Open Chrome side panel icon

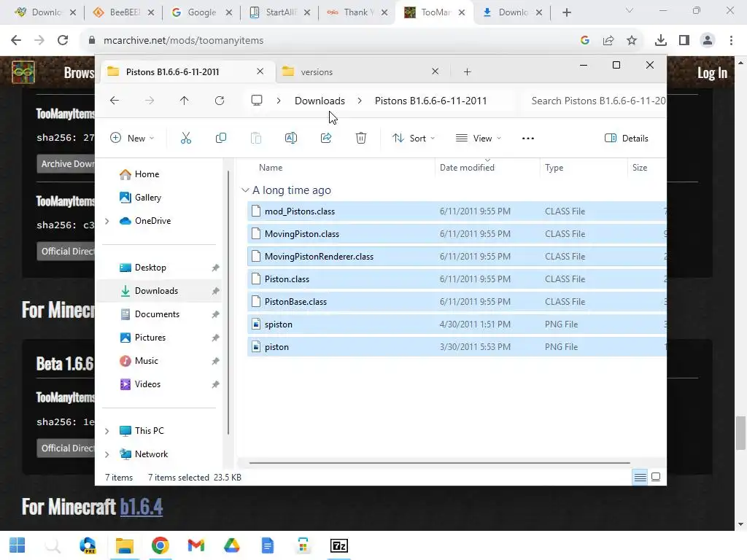[x=684, y=41]
